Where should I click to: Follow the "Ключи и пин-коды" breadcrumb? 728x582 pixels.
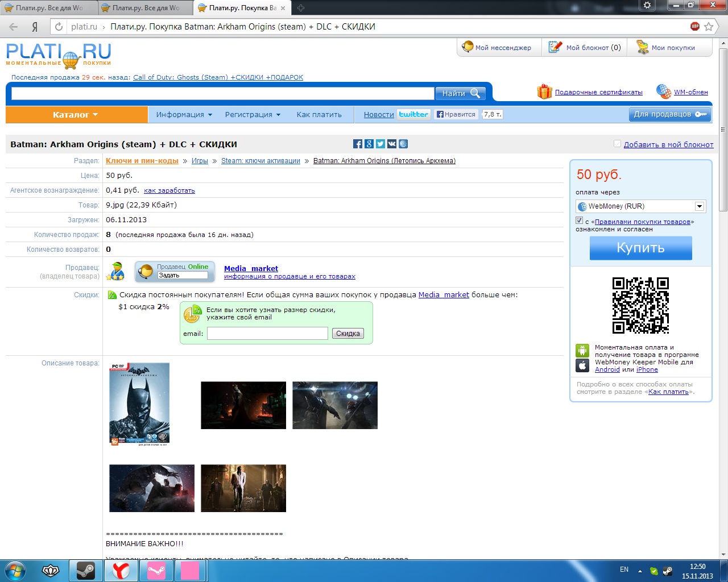click(142, 161)
